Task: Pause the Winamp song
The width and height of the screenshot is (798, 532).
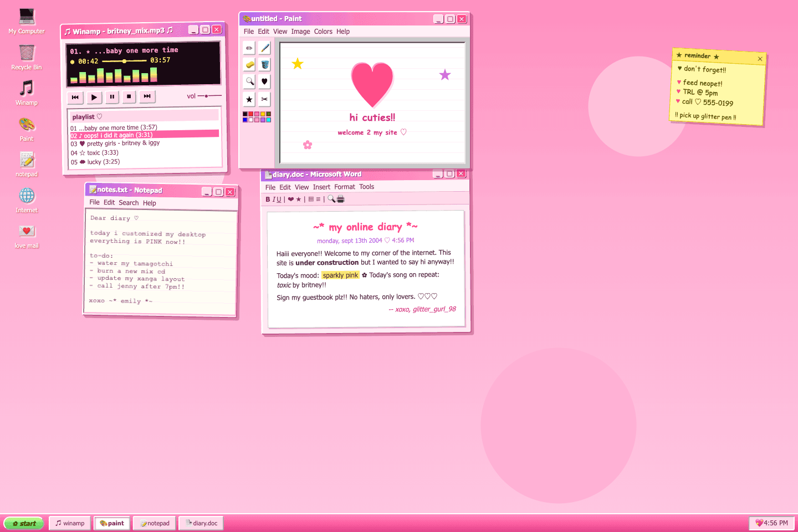Action: [112, 96]
